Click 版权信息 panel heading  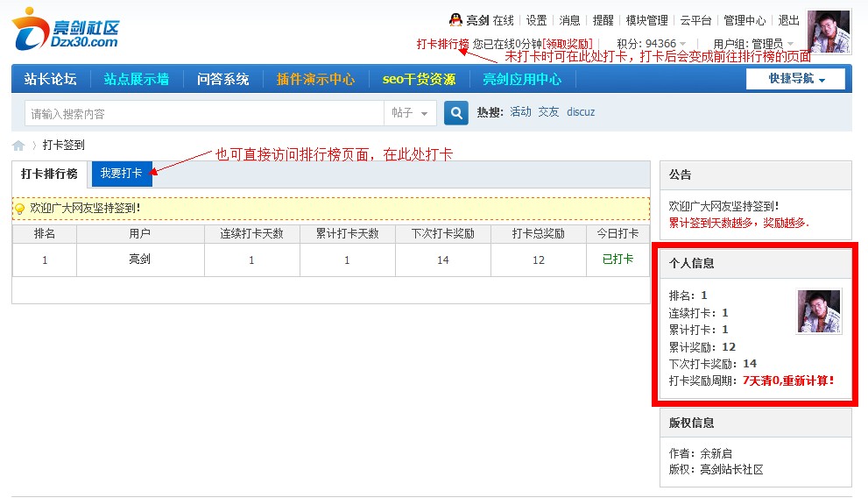[x=691, y=423]
